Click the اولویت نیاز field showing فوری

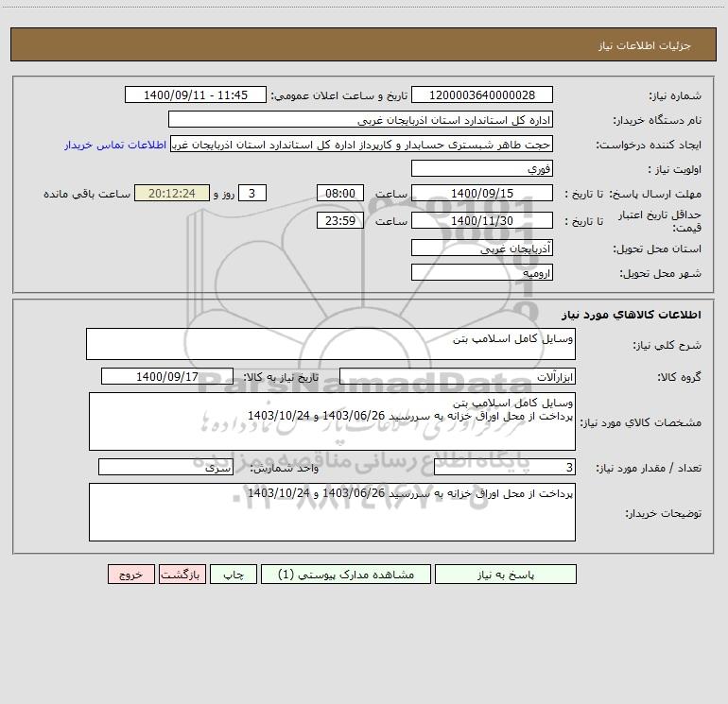click(482, 169)
